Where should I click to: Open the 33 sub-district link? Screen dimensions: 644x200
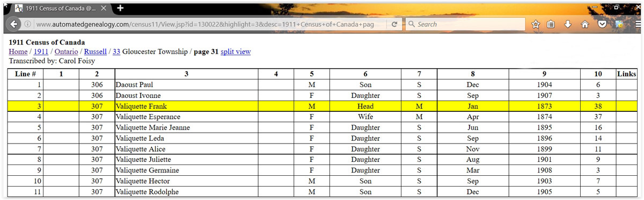point(116,52)
